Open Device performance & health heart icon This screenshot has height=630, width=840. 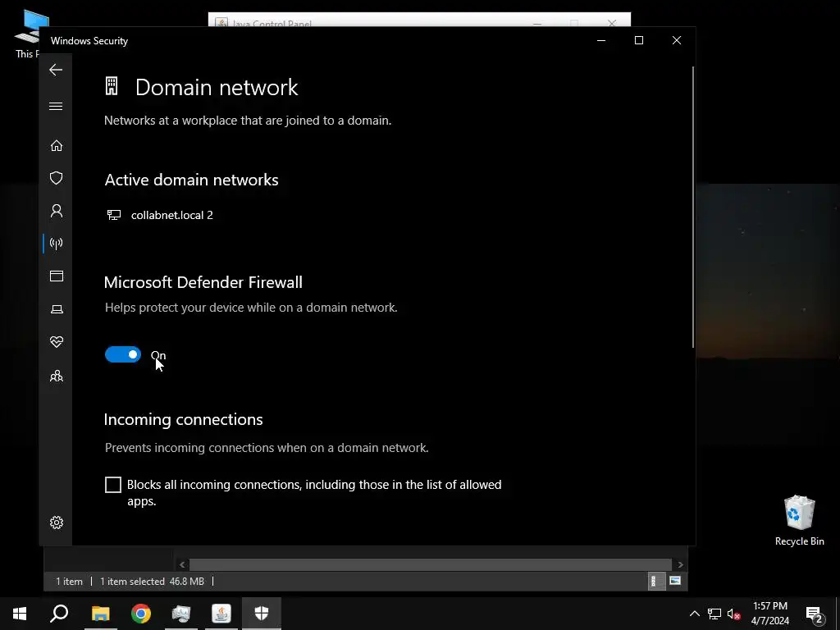(x=57, y=342)
